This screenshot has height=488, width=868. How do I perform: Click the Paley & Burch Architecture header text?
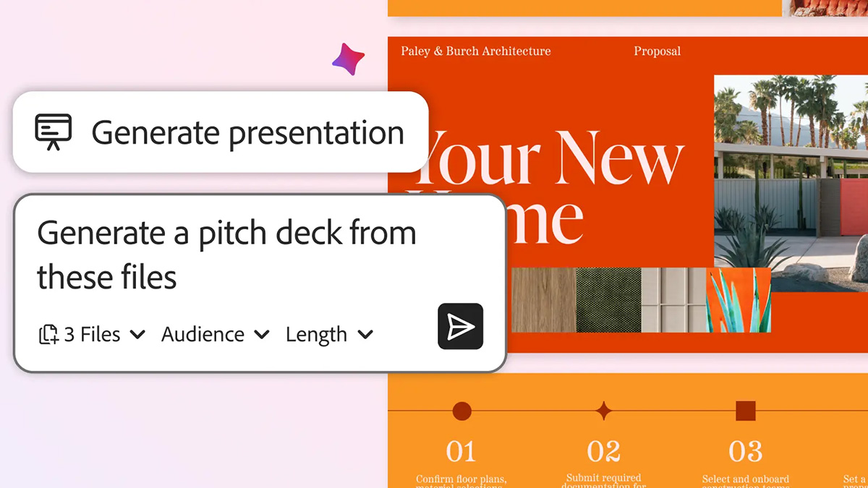tap(475, 51)
